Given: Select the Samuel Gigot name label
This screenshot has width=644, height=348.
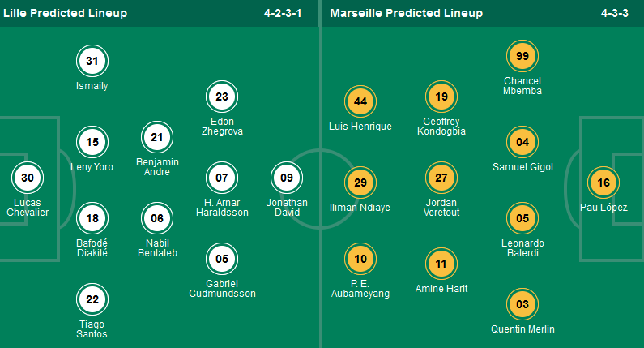Looking at the screenshot, I should point(522,167).
